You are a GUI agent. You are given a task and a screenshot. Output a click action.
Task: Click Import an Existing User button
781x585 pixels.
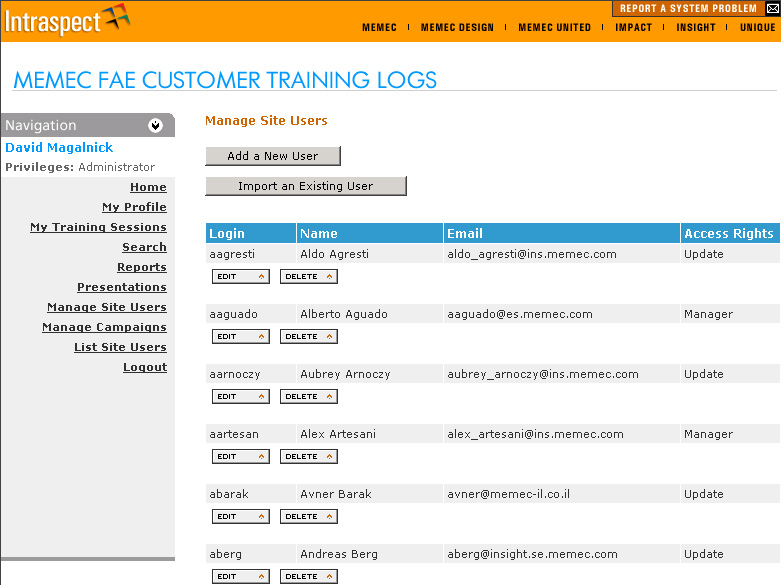306,186
